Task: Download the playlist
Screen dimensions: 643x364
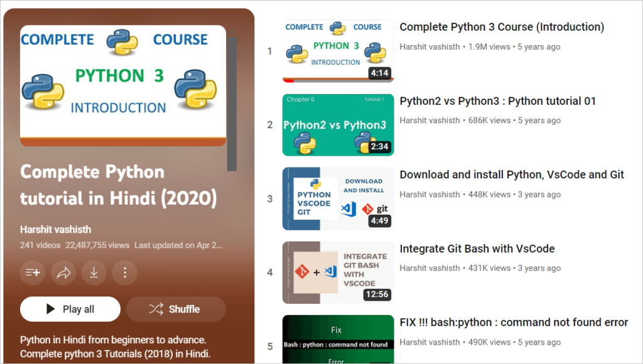Action: [x=94, y=272]
